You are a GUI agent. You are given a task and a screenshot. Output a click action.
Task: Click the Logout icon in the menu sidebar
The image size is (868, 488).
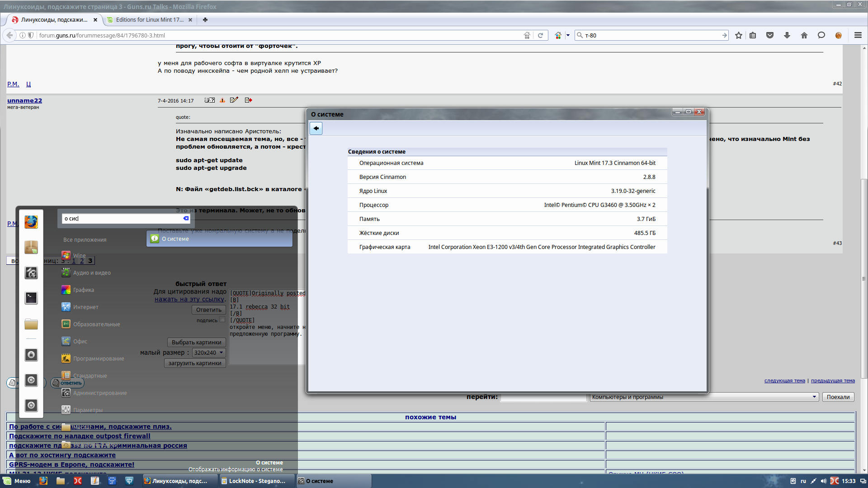click(31, 380)
